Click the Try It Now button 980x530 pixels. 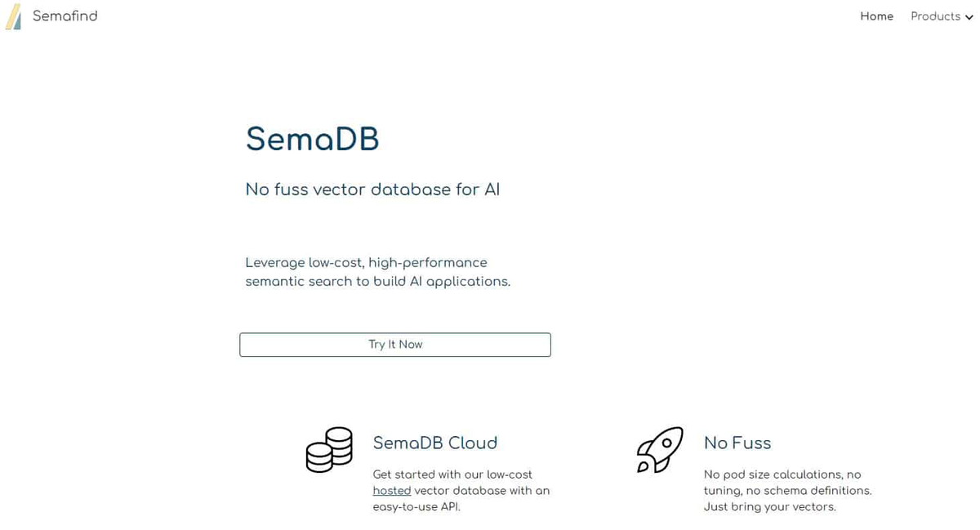[395, 345]
